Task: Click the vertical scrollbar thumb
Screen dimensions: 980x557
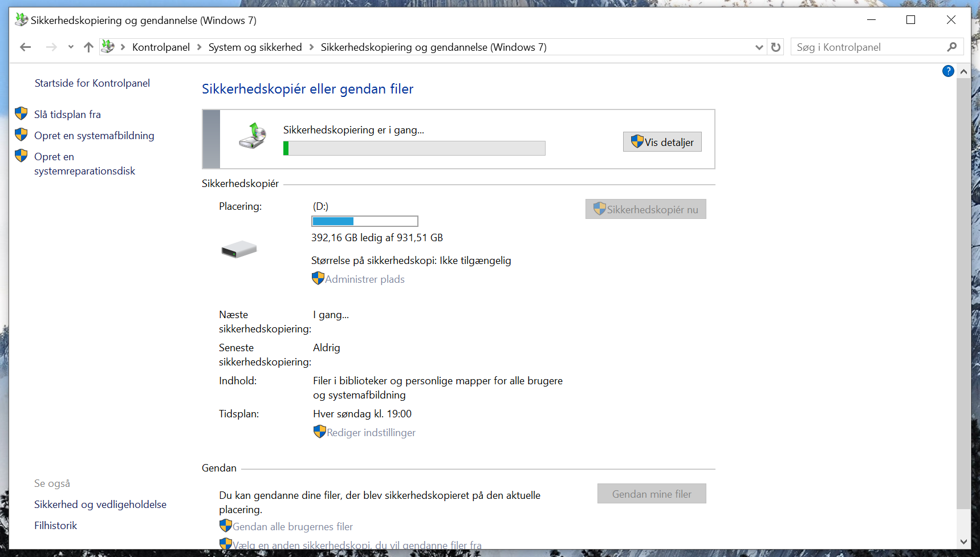Action: tap(963, 294)
